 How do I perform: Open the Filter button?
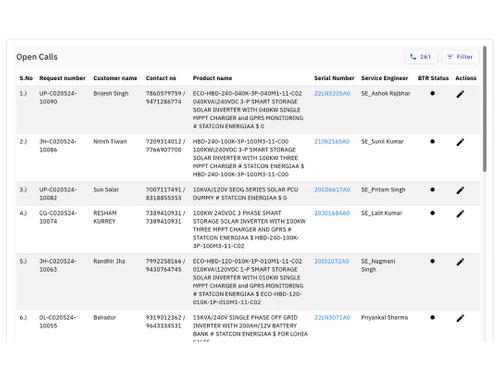[460, 57]
